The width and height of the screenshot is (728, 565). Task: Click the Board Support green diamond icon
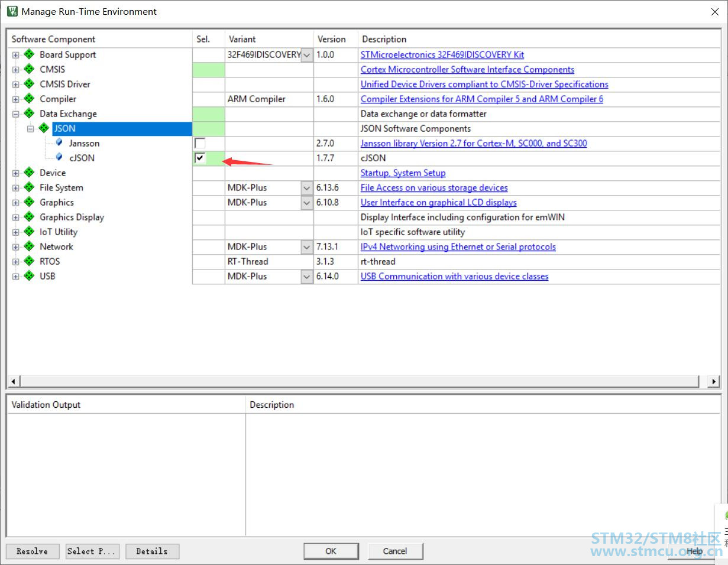(x=29, y=54)
